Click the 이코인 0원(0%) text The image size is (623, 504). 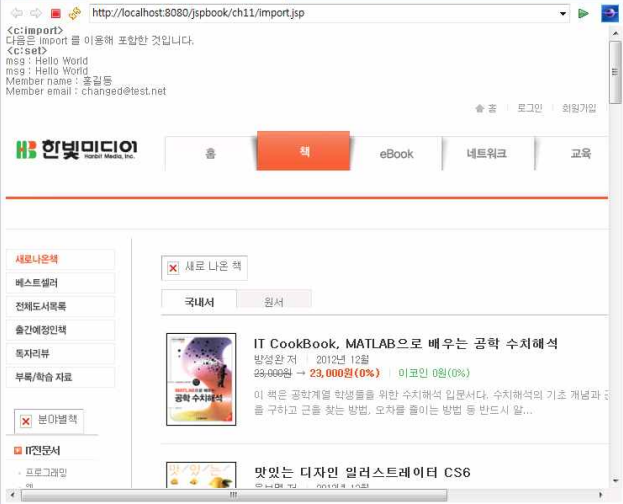click(x=434, y=373)
